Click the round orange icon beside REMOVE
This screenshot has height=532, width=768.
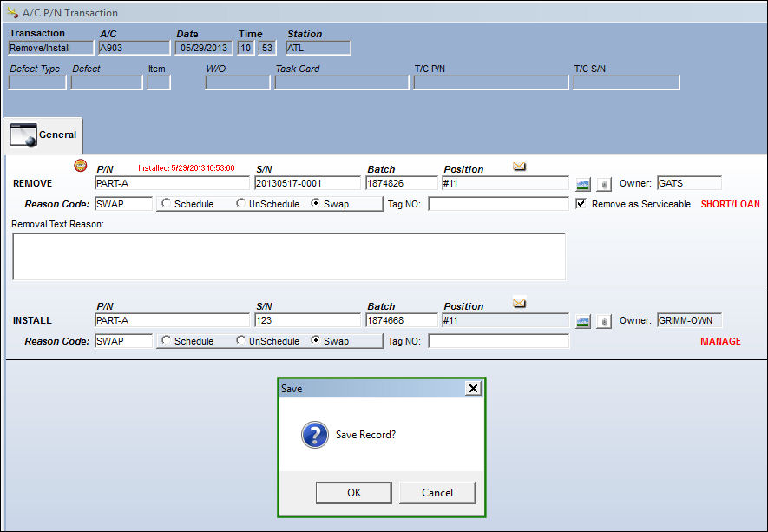tap(81, 166)
